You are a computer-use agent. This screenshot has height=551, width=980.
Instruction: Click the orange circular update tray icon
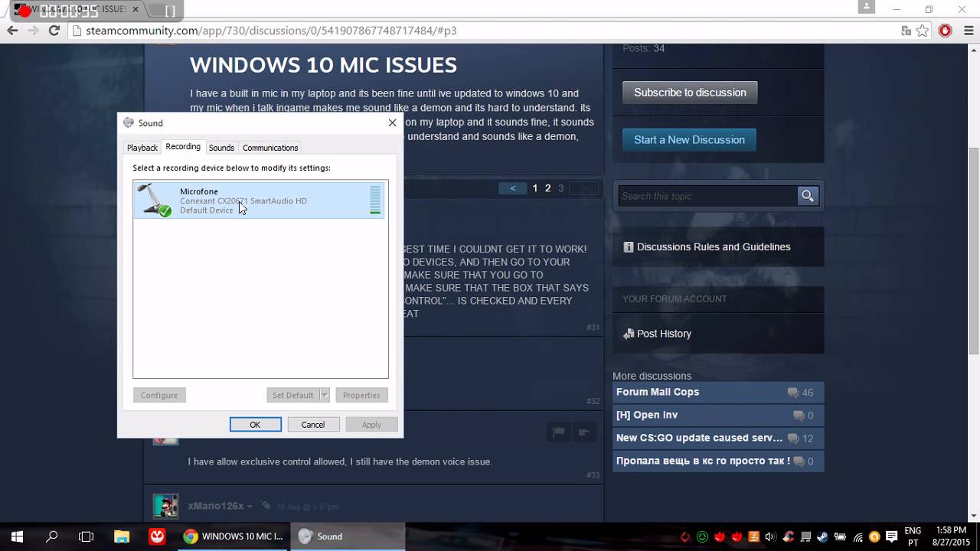tap(874, 536)
